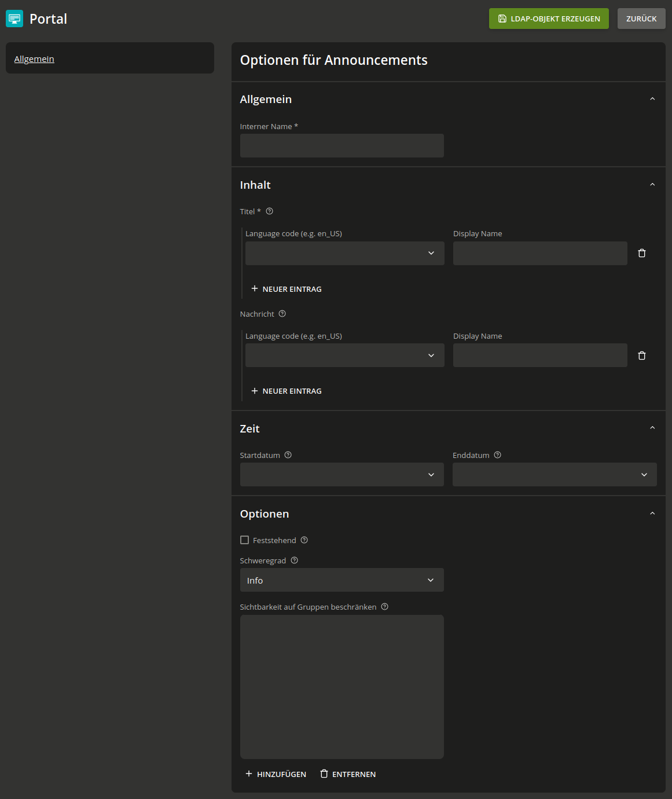
Task: Go back with the Zurück button
Action: click(641, 19)
